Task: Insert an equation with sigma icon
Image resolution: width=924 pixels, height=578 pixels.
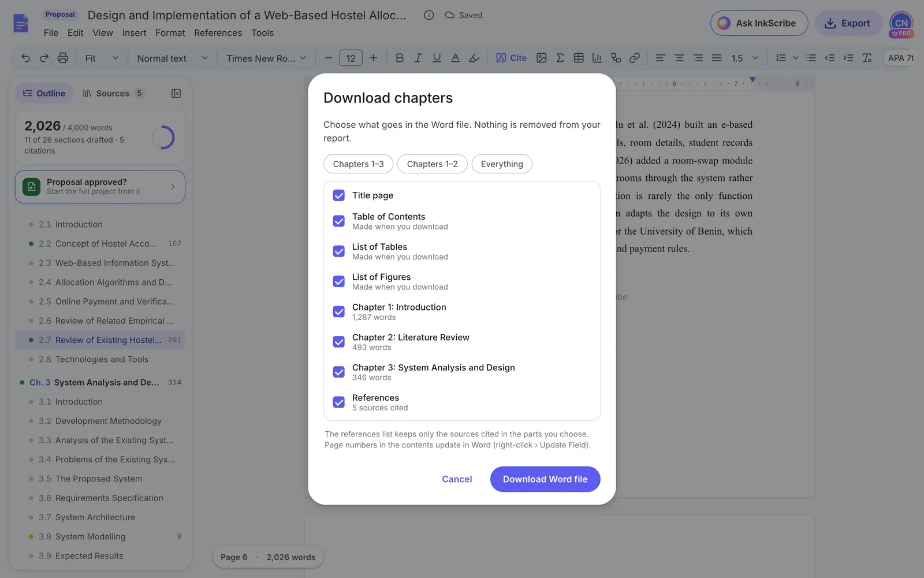Action: [560, 58]
